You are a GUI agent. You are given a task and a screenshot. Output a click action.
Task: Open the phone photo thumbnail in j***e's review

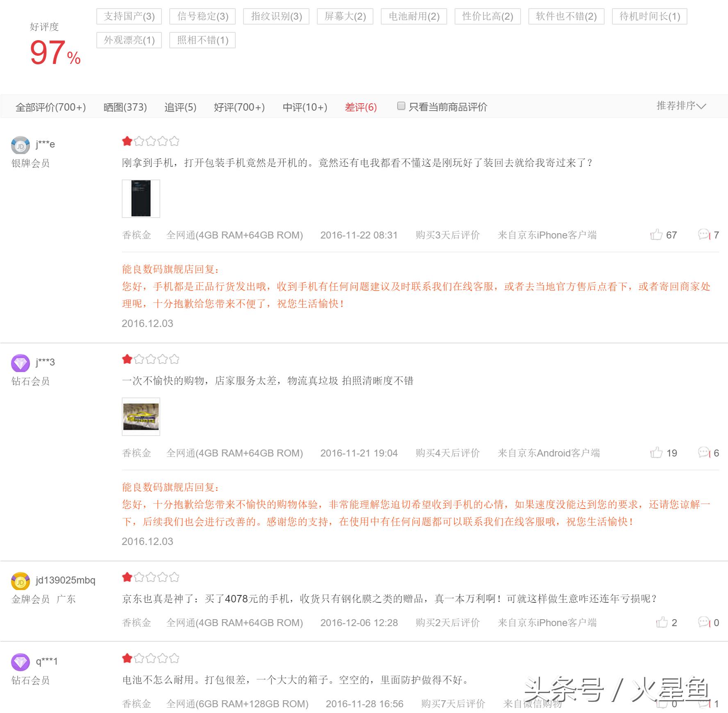pos(141,199)
